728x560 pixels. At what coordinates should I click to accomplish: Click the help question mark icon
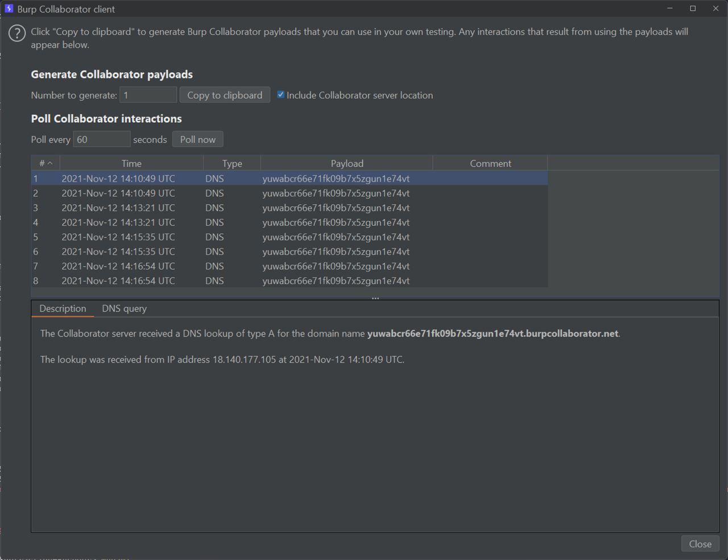coord(17,34)
